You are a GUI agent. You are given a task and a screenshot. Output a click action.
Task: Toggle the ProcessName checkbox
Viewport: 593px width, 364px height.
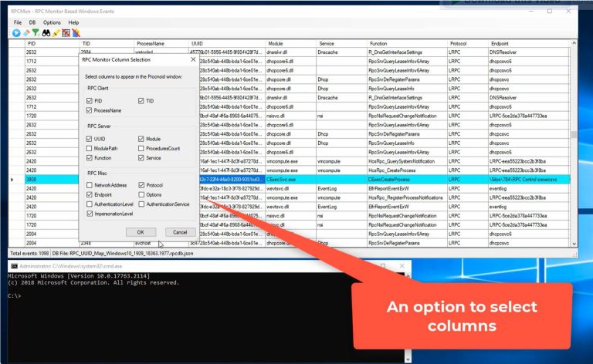pos(90,110)
